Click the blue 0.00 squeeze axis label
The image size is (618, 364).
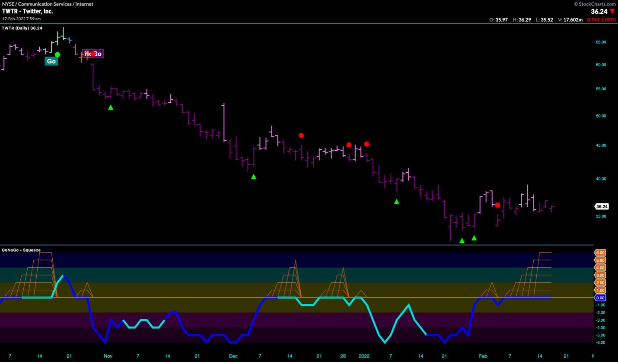tap(600, 298)
